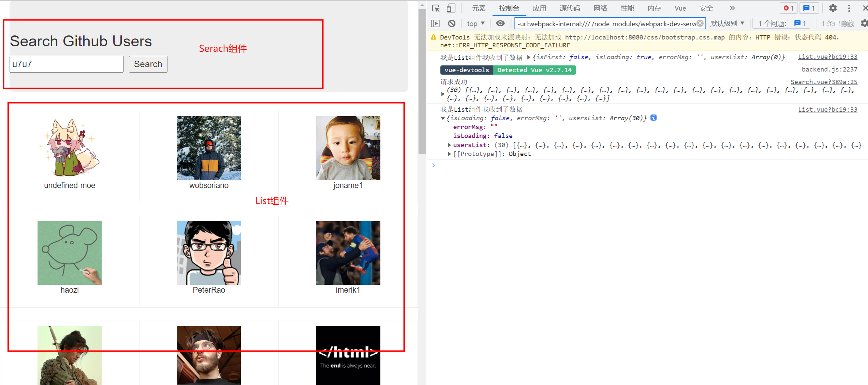Open the Search.vue?389a:25 source link

click(824, 82)
